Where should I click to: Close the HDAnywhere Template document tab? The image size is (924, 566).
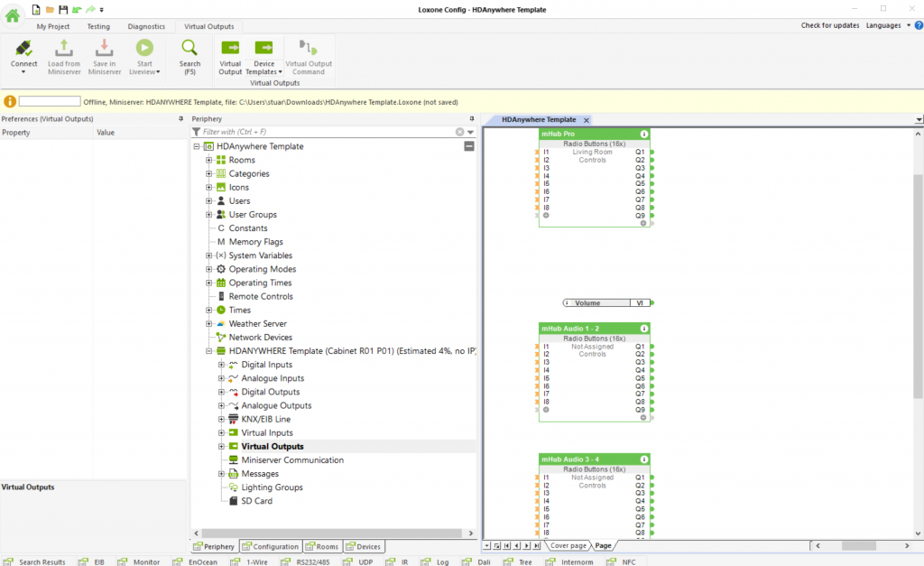pos(587,120)
